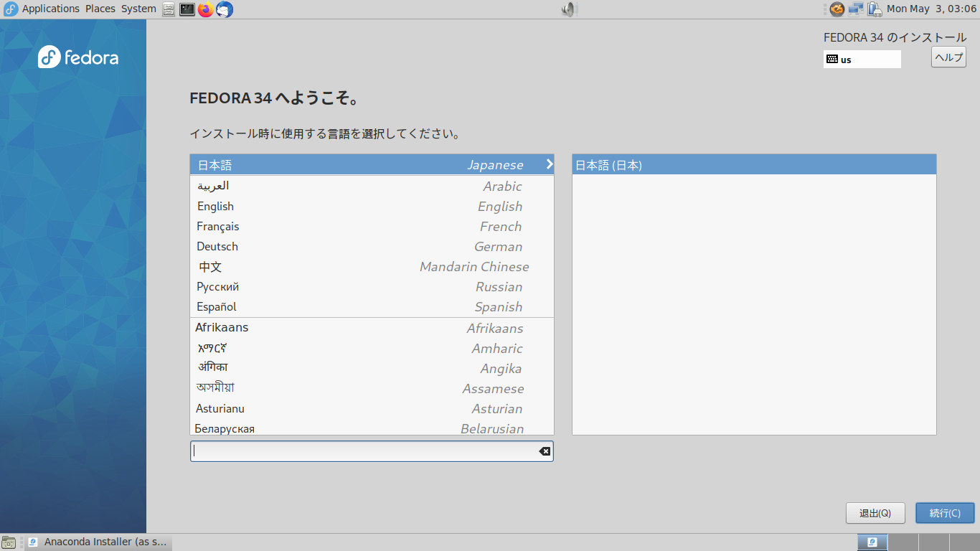Image resolution: width=980 pixels, height=551 pixels.
Task: Select Беларуская Belarusian language row
Action: [x=372, y=428]
